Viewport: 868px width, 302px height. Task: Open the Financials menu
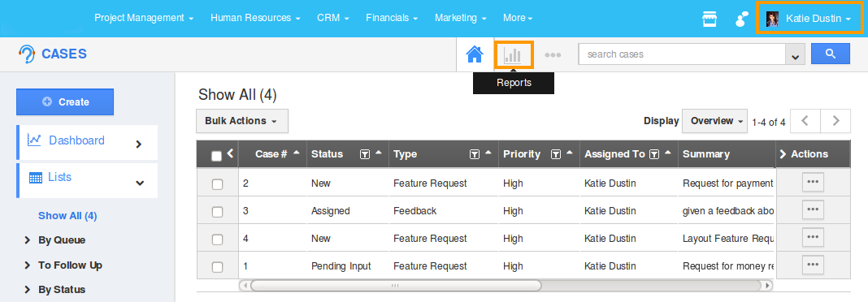(392, 18)
